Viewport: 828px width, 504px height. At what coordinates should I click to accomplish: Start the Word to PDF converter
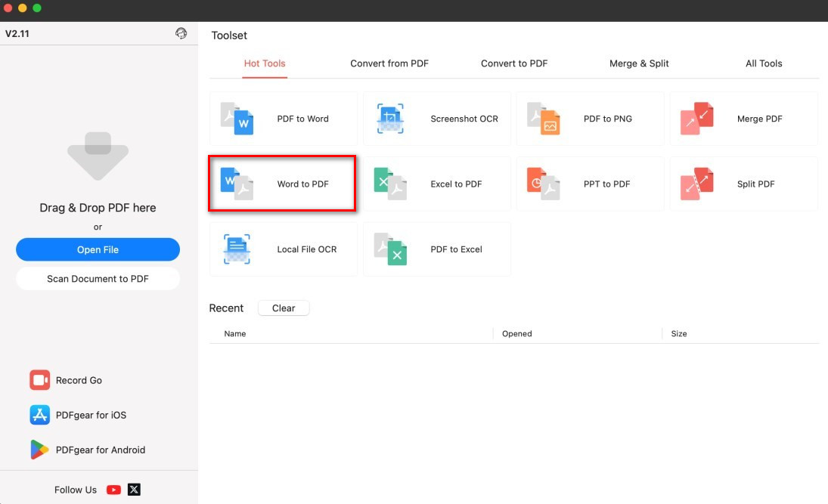tap(284, 184)
